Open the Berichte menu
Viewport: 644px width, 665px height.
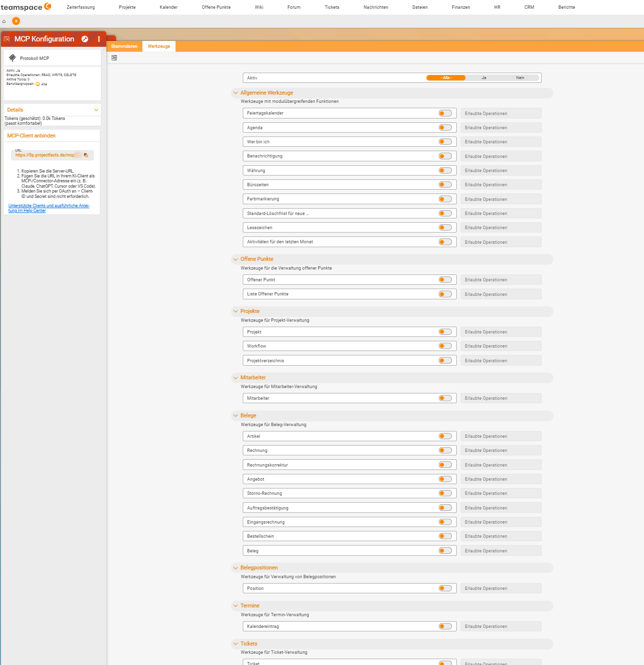click(566, 7)
